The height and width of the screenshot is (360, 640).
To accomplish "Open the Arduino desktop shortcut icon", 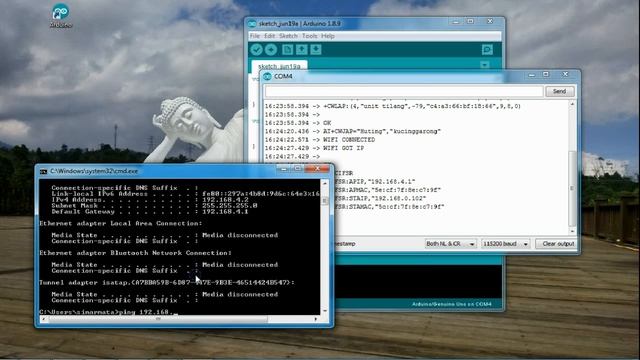I will tap(61, 16).
